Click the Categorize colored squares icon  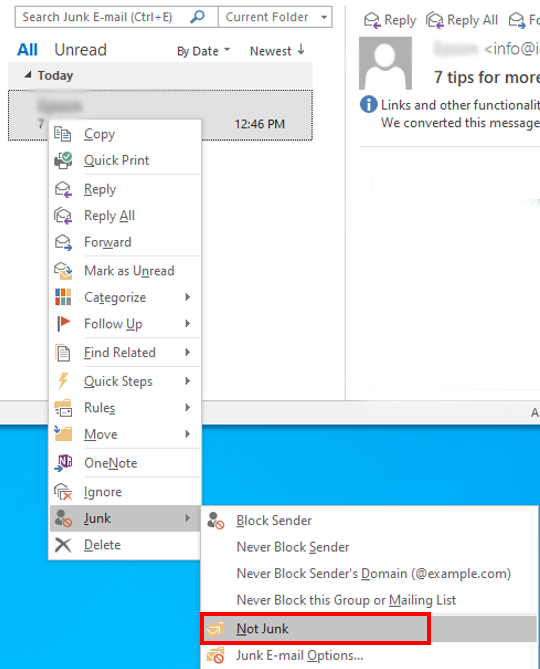pyautogui.click(x=63, y=297)
